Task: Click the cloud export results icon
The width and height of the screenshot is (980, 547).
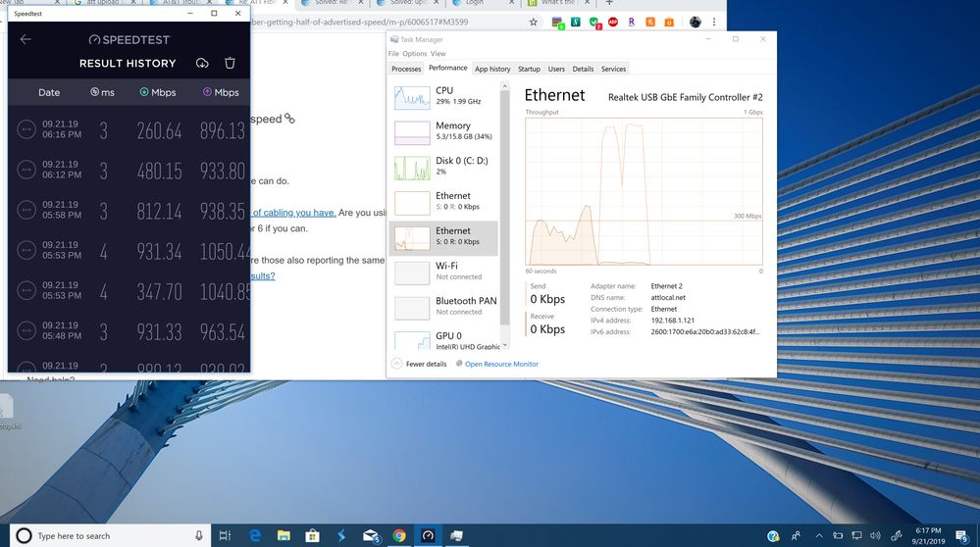Action: pyautogui.click(x=202, y=63)
